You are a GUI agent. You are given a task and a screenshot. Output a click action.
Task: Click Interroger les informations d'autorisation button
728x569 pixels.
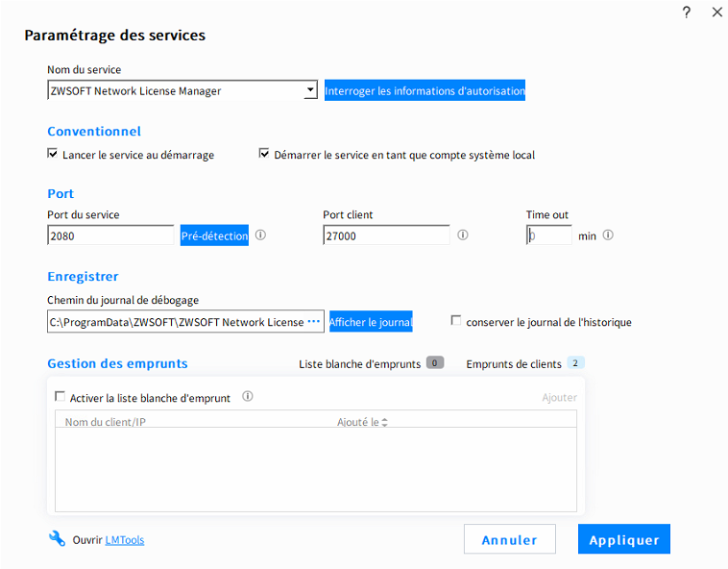425,91
